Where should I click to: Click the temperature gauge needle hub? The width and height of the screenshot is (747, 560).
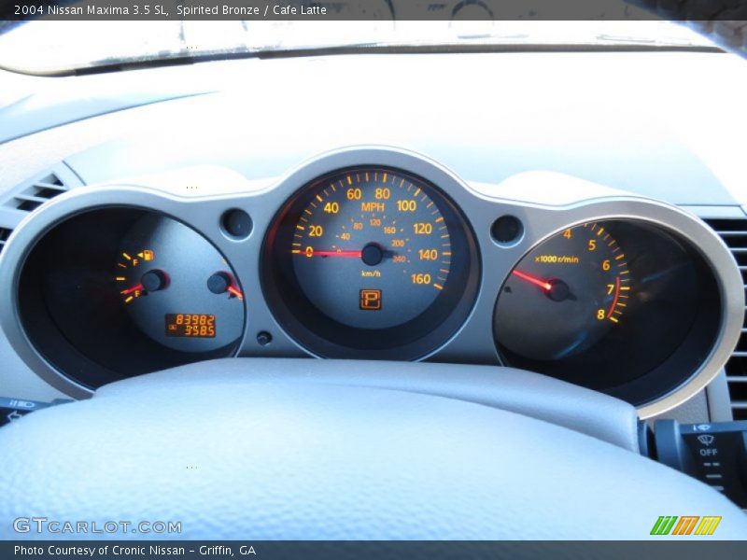219,283
